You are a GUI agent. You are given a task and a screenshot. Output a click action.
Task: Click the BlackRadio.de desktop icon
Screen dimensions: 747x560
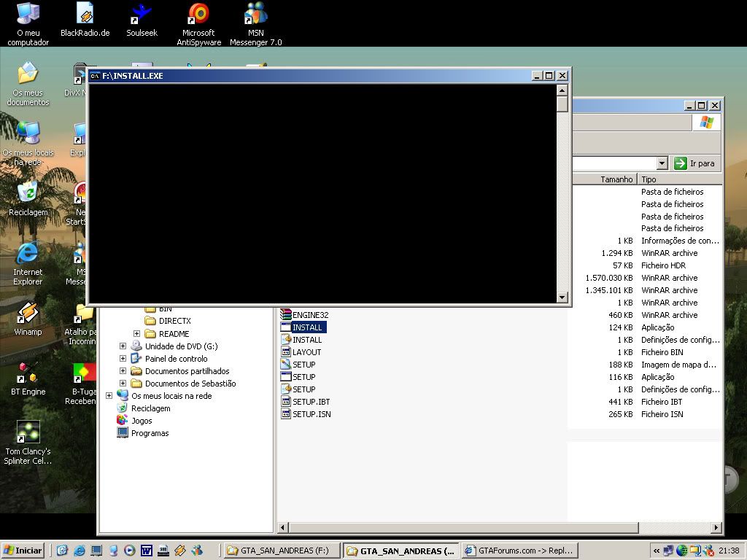[85, 15]
